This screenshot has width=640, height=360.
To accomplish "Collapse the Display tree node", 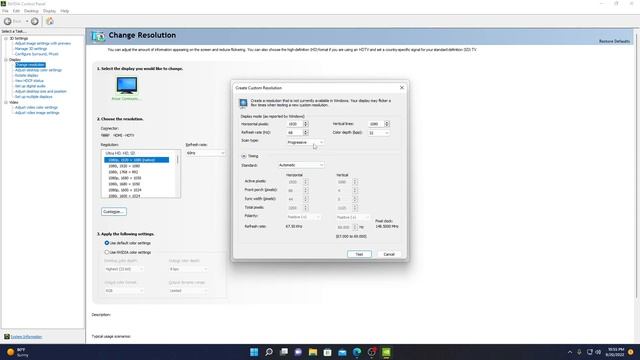I will coord(6,60).
